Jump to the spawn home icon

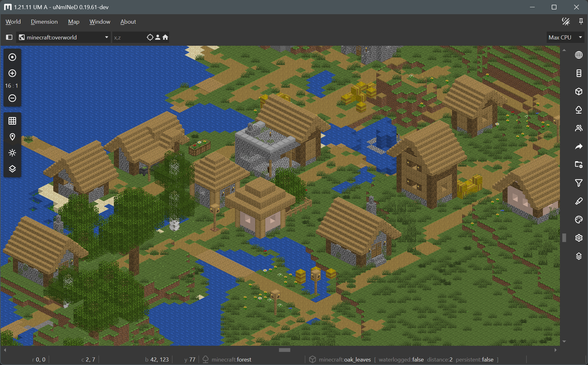(165, 37)
